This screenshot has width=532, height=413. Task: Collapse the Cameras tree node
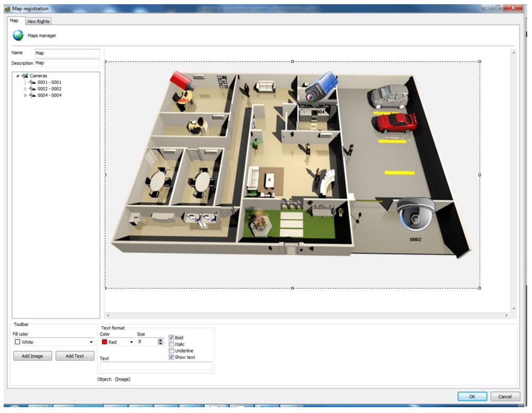coord(17,76)
